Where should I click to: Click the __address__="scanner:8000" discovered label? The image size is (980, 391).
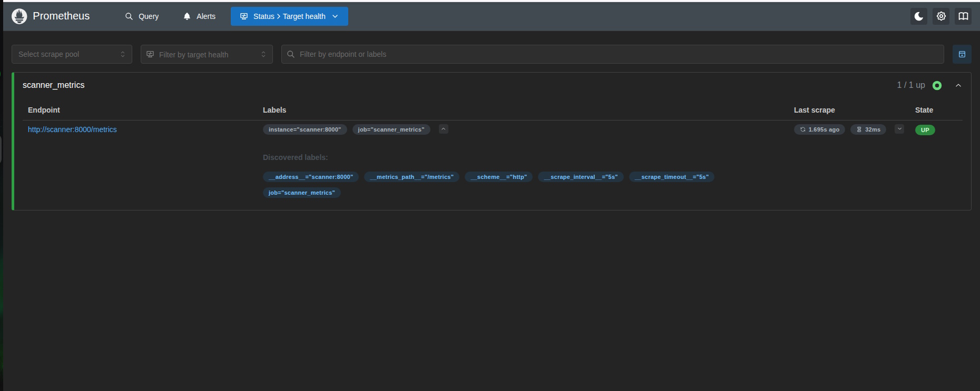[311, 177]
